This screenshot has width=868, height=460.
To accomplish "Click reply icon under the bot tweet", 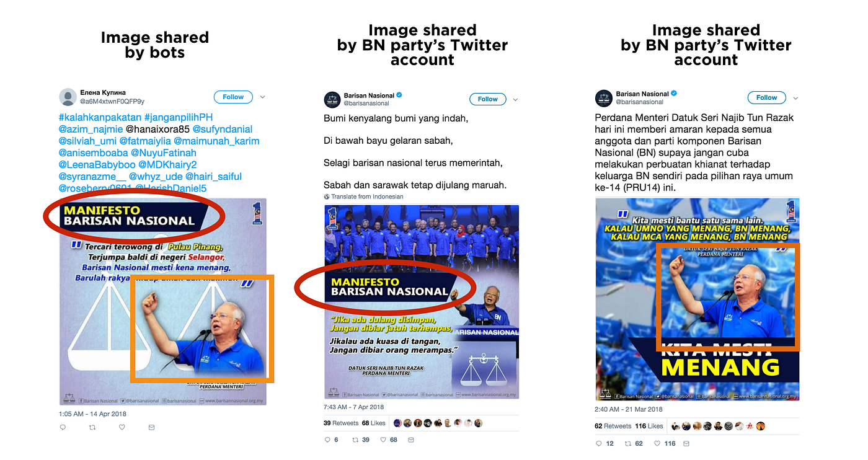I will [x=63, y=427].
